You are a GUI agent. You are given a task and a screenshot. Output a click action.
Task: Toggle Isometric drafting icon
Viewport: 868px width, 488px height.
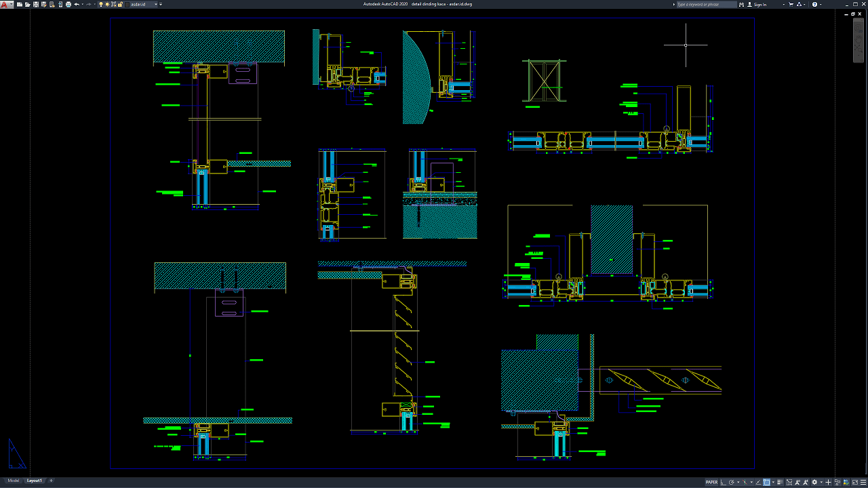coord(745,483)
